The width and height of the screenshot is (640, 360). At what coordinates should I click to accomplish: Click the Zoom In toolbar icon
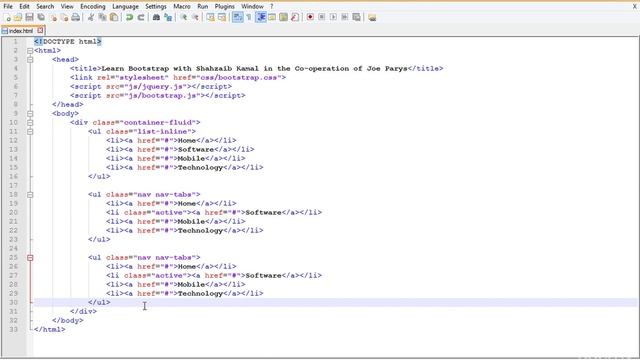tap(183, 17)
